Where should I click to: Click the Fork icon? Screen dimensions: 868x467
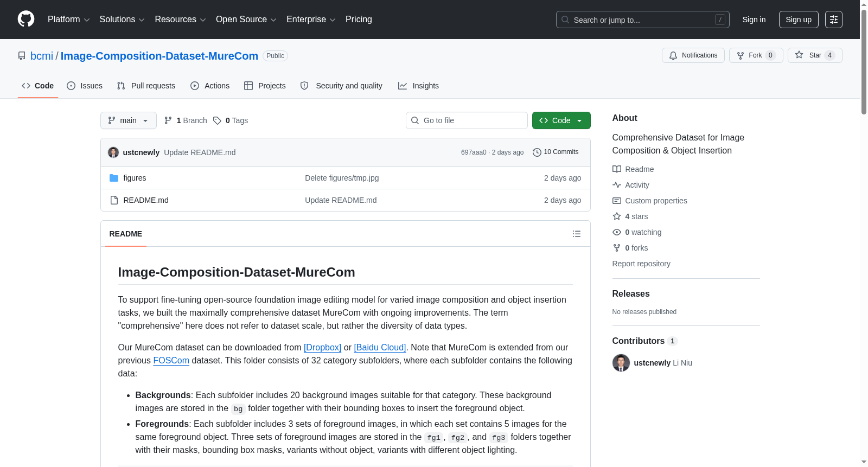(741, 55)
